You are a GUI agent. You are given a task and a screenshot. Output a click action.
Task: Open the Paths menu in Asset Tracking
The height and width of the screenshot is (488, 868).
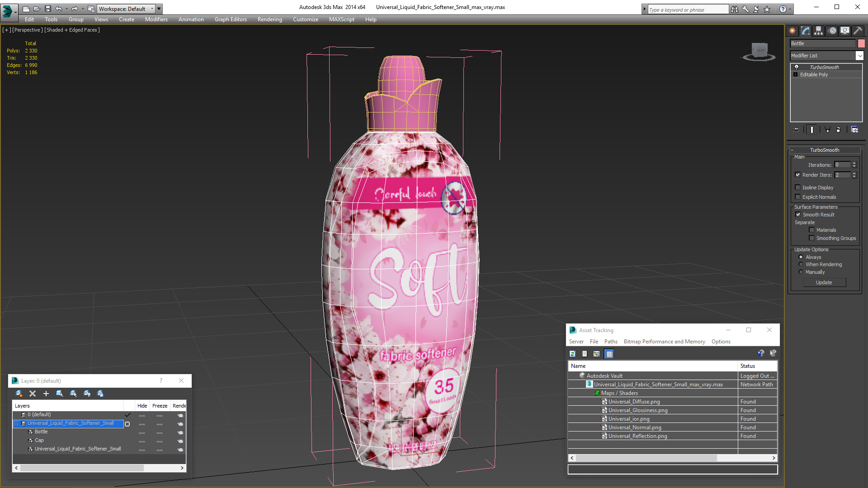tap(611, 342)
